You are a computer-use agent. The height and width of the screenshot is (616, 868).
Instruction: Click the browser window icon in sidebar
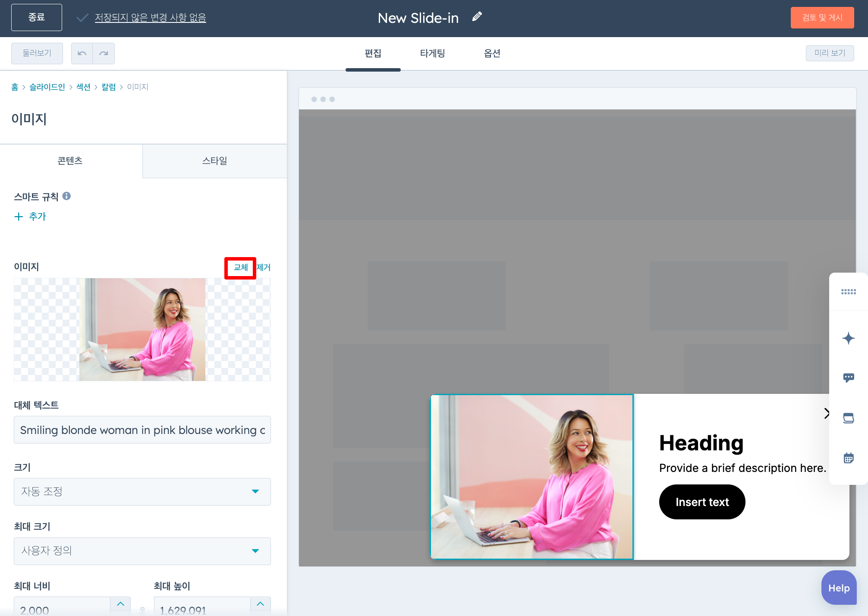click(x=848, y=418)
